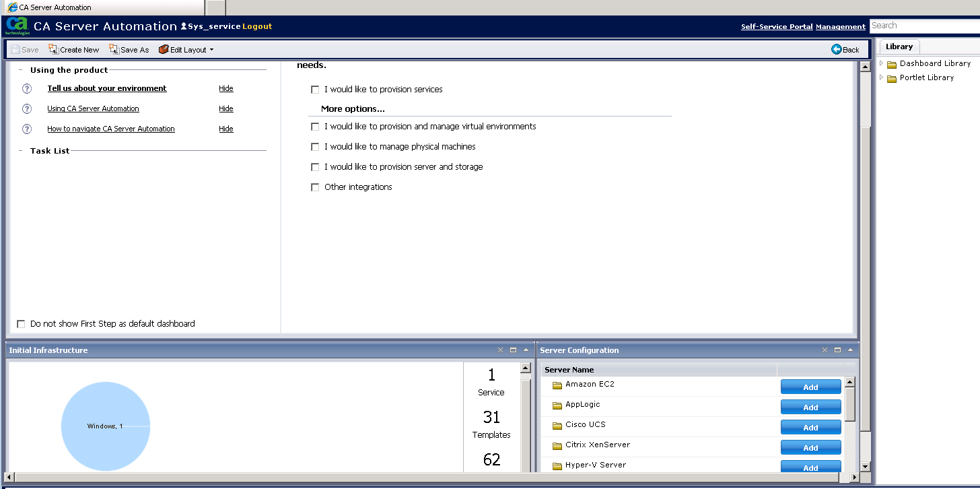Hide the Using CA Server Automation item
The image size is (980, 489).
pyautogui.click(x=226, y=108)
